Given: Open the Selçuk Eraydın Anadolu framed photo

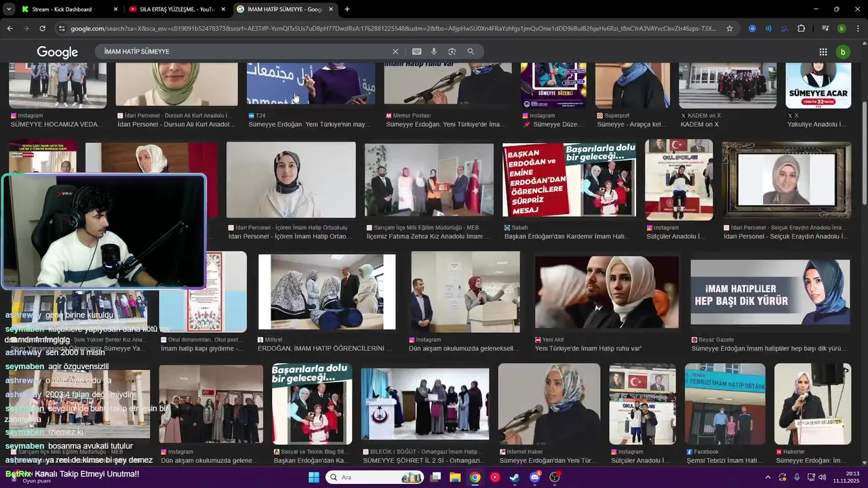Looking at the screenshot, I should 787,180.
